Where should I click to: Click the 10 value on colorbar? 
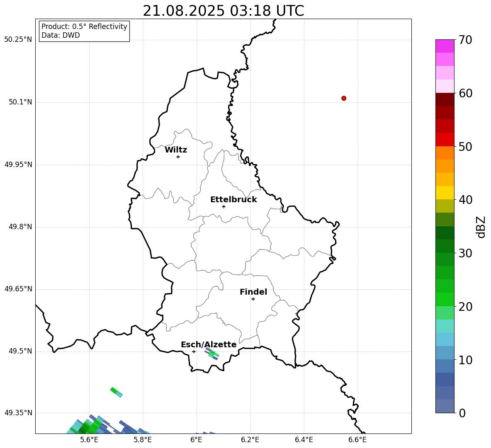click(465, 360)
